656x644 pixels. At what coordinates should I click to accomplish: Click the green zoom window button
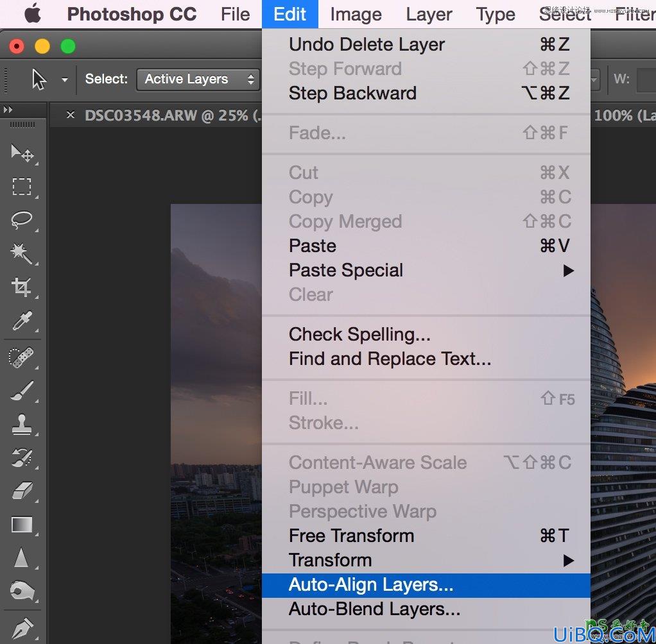pyautogui.click(x=68, y=46)
